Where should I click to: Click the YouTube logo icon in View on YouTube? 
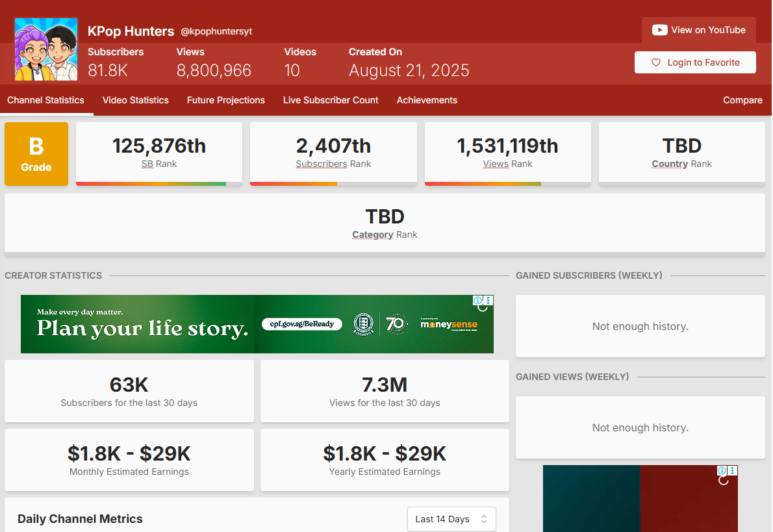659,30
